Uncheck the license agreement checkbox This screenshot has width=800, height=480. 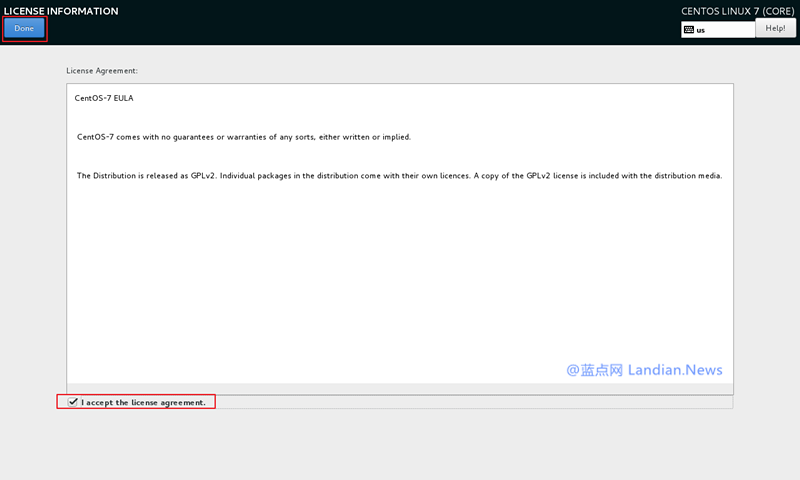coord(73,402)
